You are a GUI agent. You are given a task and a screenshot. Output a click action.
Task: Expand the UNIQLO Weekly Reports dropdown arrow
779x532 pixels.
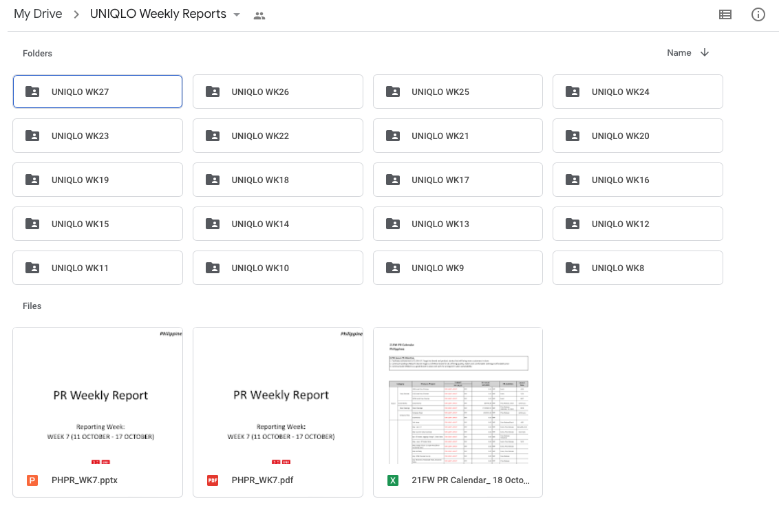click(x=237, y=14)
